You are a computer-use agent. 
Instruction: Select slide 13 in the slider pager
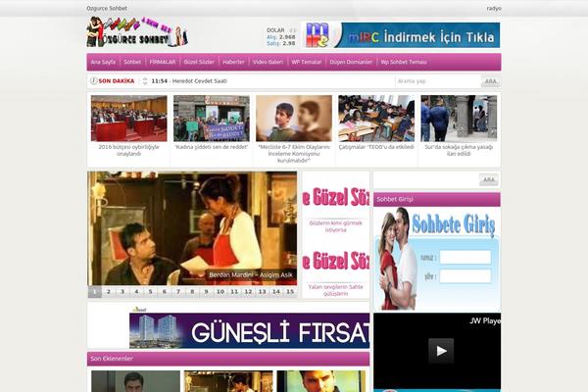pos(262,291)
